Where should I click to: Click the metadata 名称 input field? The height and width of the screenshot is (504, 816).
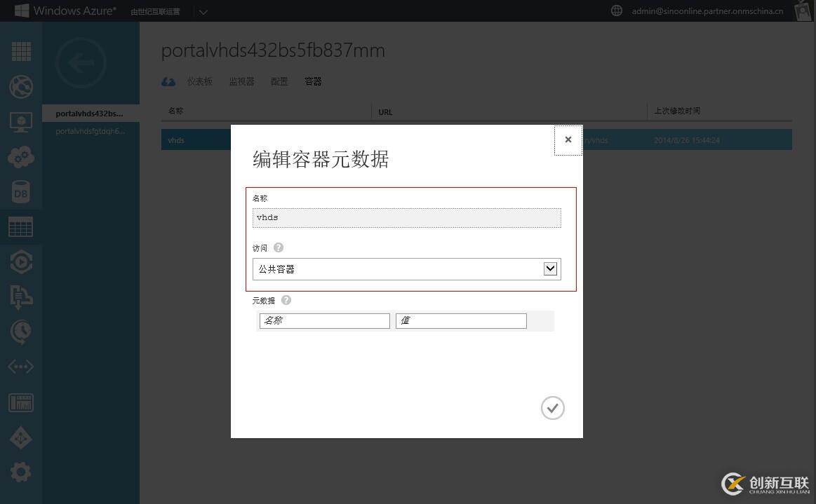coord(325,321)
